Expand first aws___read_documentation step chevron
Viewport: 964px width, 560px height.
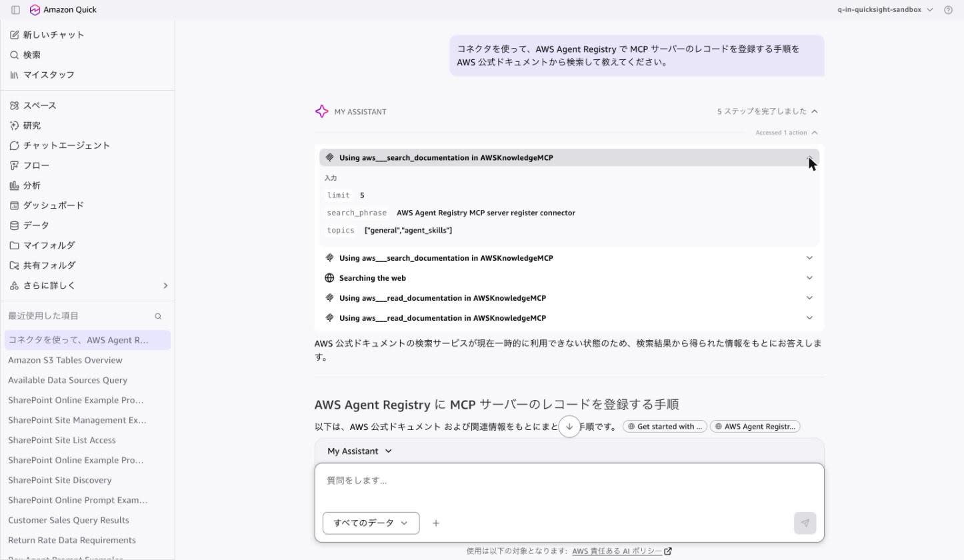coord(809,298)
